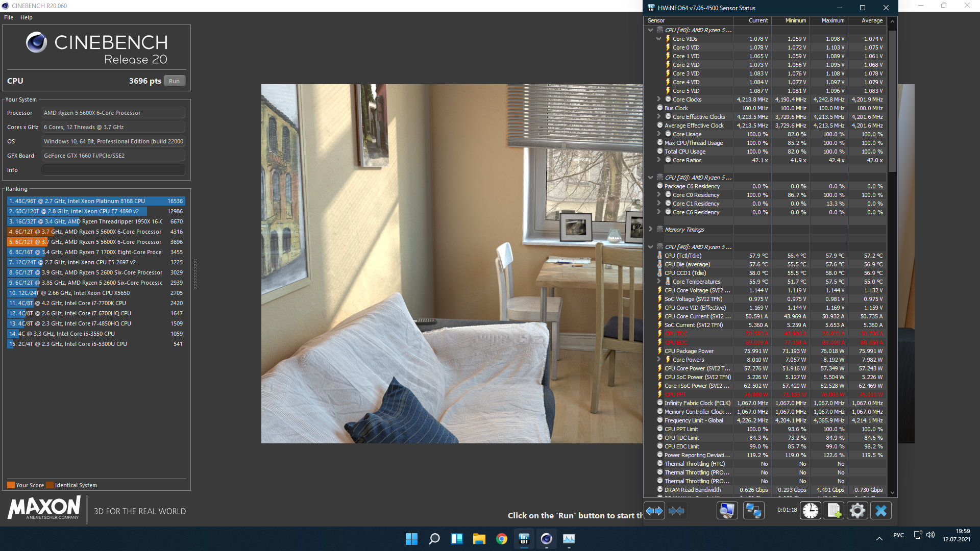Expand the Core Powers row

(x=658, y=360)
